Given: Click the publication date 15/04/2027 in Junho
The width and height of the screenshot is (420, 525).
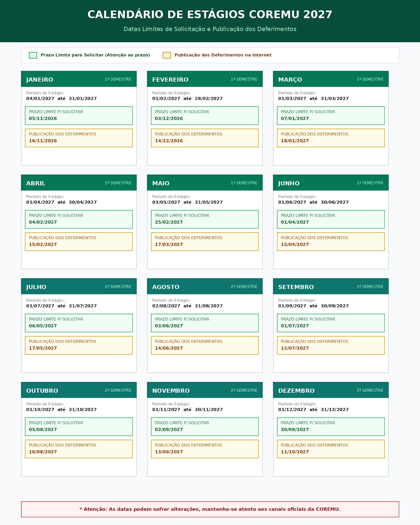Looking at the screenshot, I should click(x=295, y=244).
